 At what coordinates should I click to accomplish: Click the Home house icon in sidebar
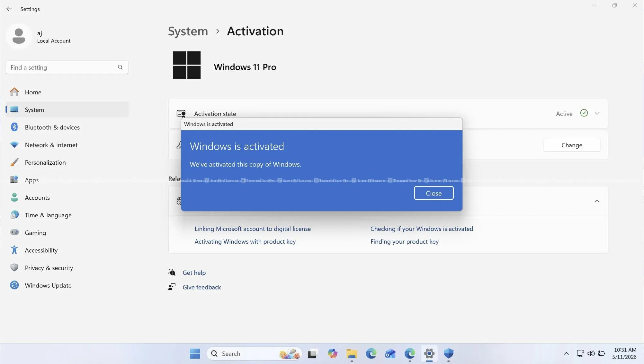14,92
